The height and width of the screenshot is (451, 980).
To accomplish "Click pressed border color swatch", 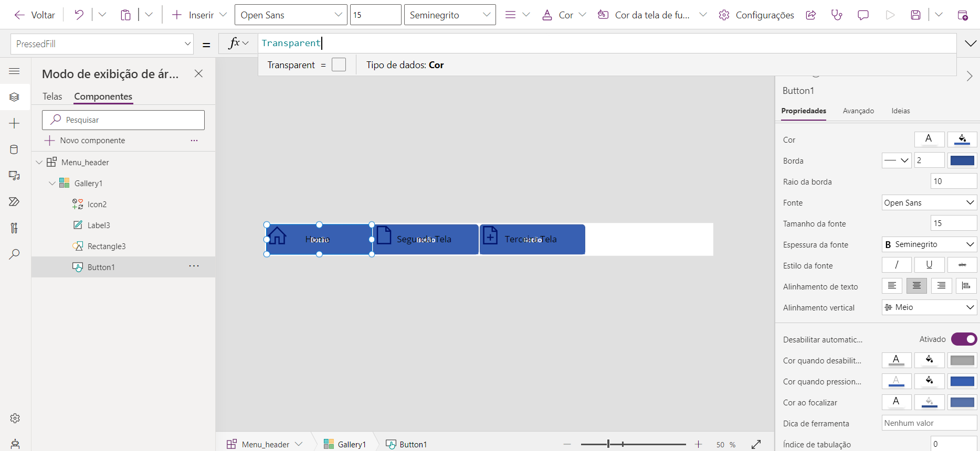I will point(962,381).
